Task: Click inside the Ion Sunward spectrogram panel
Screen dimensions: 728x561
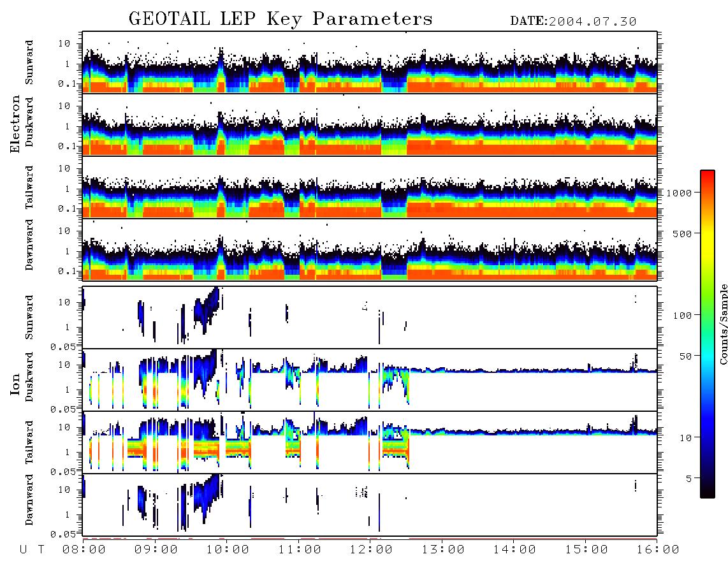Action: pyautogui.click(x=370, y=317)
